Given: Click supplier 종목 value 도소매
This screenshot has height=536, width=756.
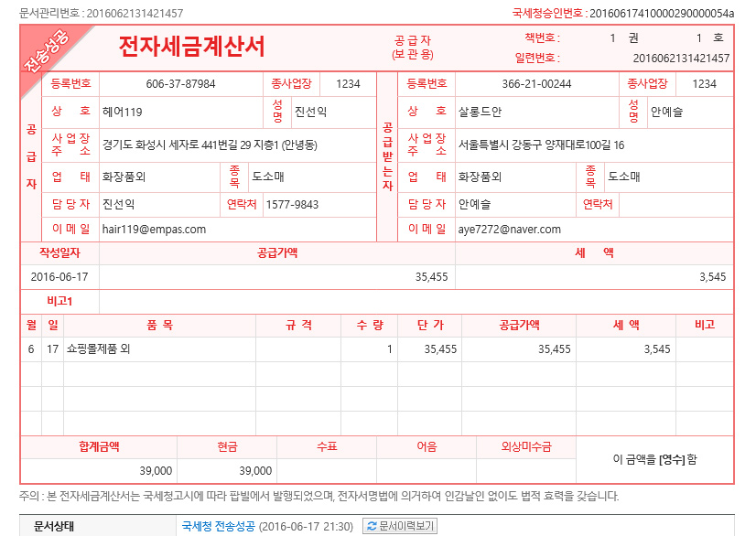Looking at the screenshot, I should tap(268, 177).
